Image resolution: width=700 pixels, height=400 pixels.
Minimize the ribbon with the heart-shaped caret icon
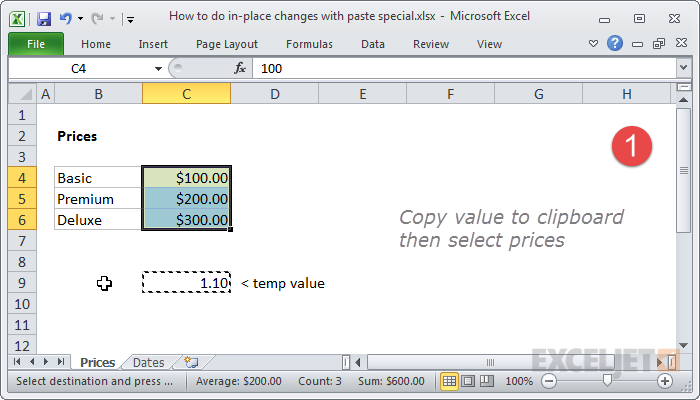(593, 44)
